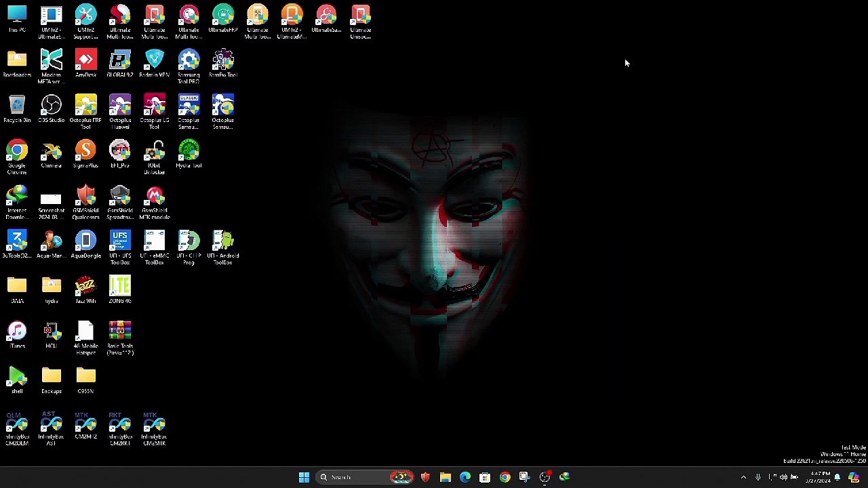Launch OBS Studio from desktop
Viewport: 868px width, 488px height.
pos(51,109)
